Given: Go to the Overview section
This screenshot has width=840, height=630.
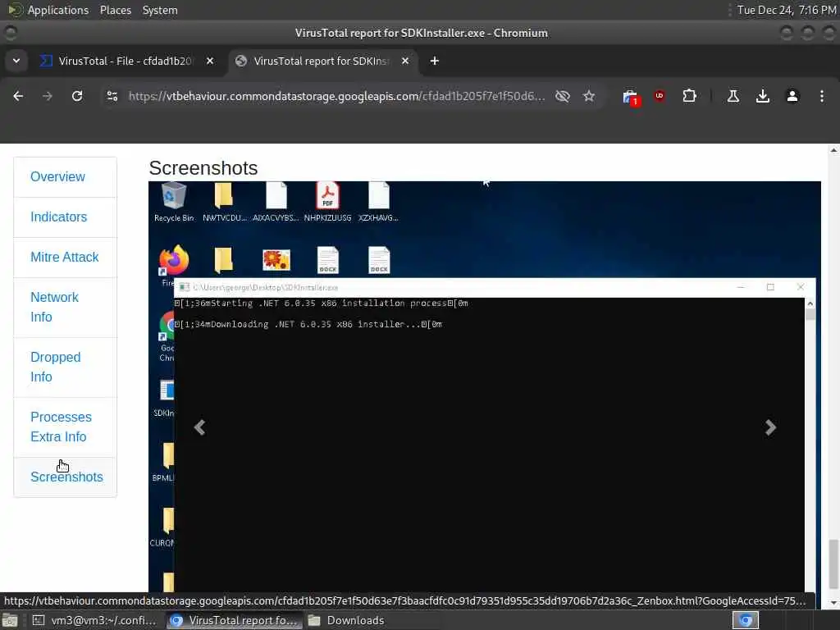Looking at the screenshot, I should click(57, 177).
